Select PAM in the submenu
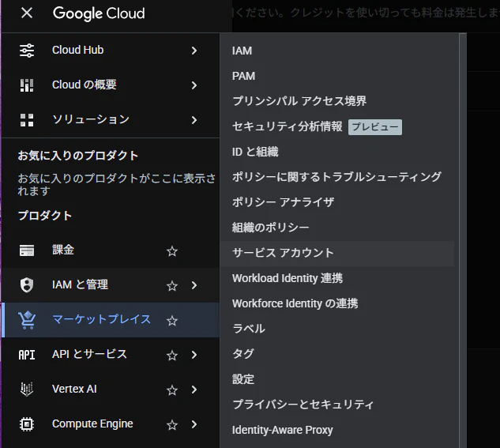Screen dimensions: 500x448 (x=337, y=76)
